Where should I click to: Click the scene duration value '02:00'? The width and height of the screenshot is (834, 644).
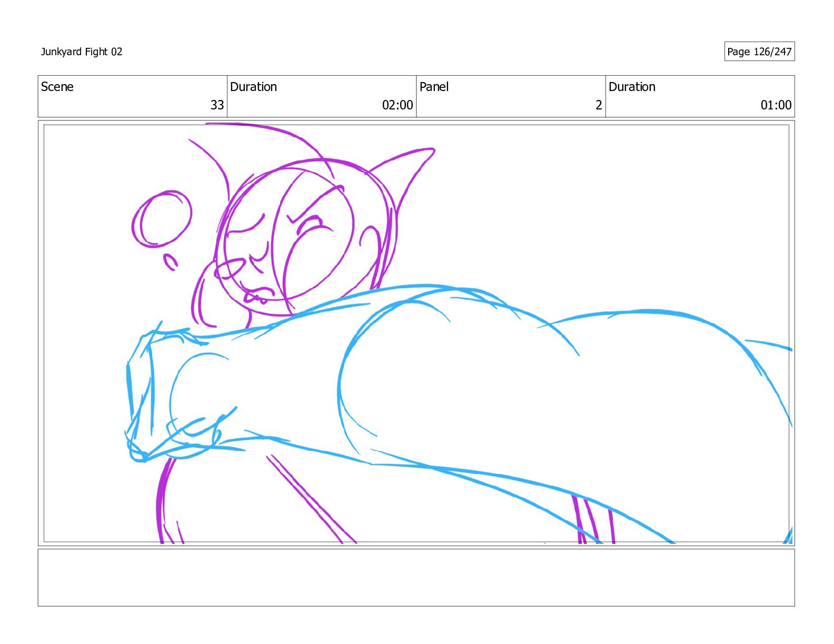[398, 105]
